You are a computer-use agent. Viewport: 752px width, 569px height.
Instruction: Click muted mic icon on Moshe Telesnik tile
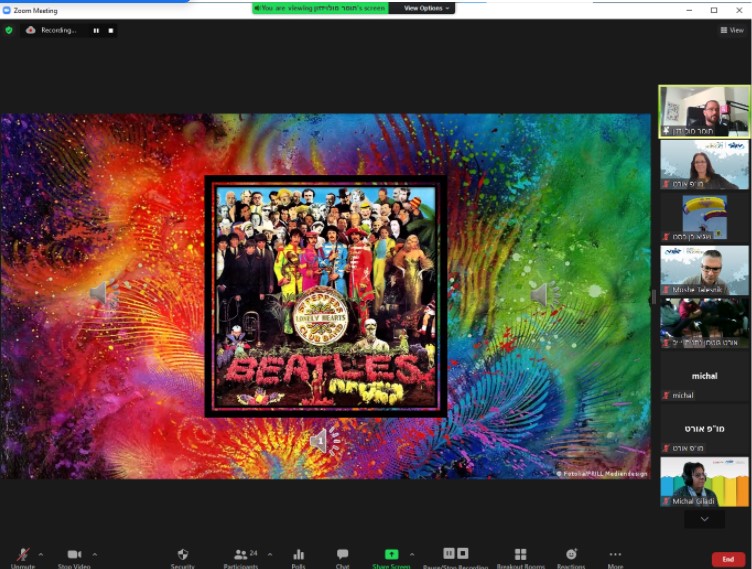[666, 290]
